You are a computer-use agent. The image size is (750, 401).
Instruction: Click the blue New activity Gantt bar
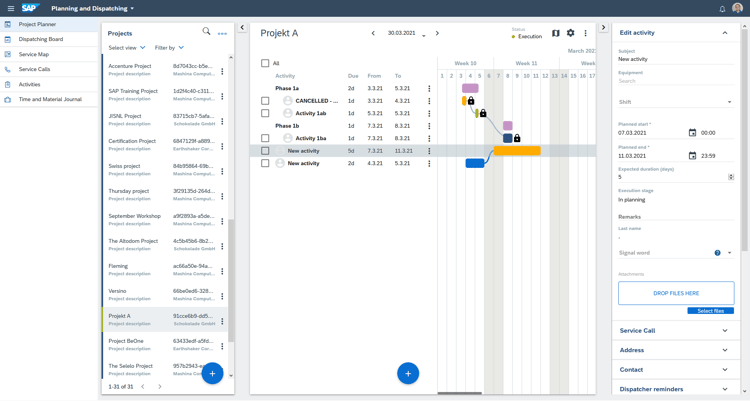(x=474, y=163)
